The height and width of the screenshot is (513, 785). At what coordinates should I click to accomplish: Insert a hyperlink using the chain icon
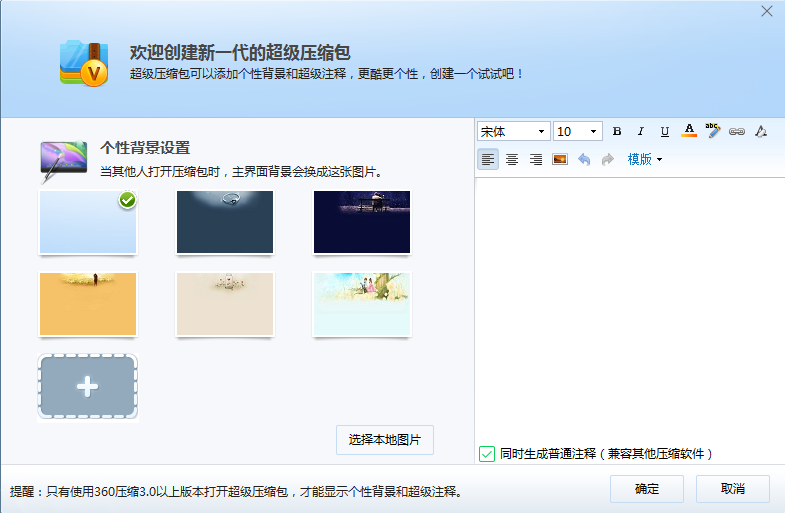coord(737,132)
